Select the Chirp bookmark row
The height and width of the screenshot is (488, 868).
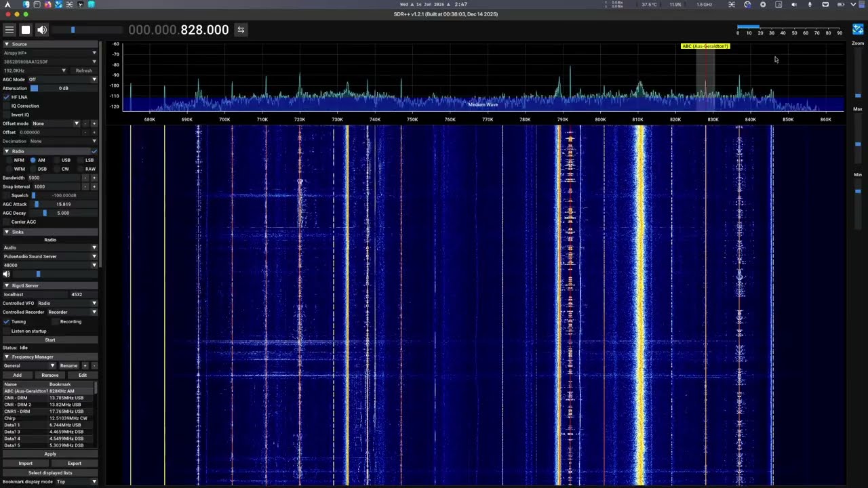49,418
